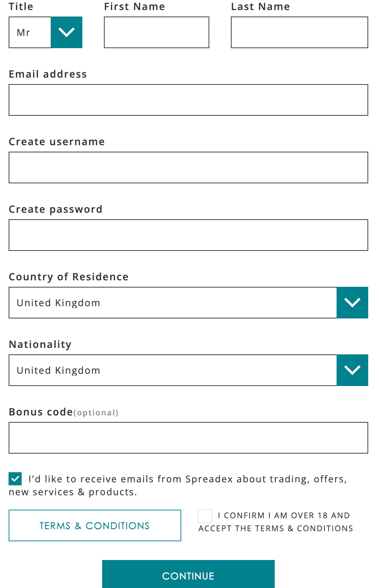Untick the Spreadex emails opt-in checkbox
The image size is (379, 588).
(15, 479)
